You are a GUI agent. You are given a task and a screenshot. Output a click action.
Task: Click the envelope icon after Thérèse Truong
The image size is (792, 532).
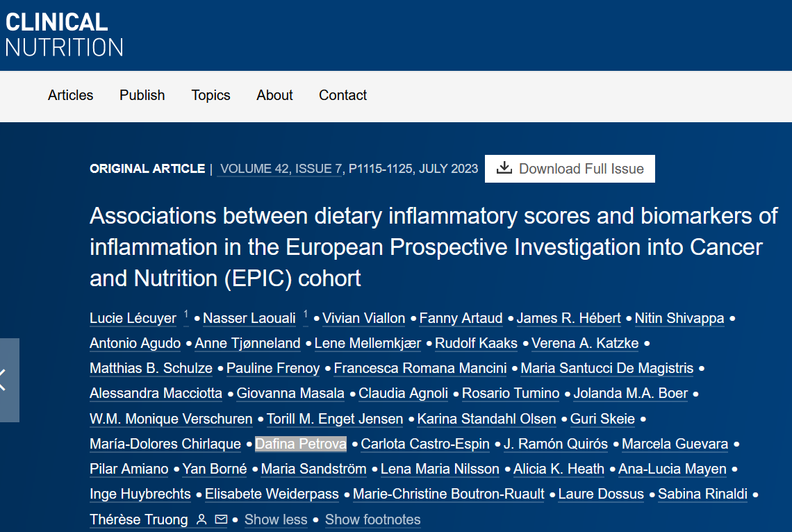[x=221, y=519]
